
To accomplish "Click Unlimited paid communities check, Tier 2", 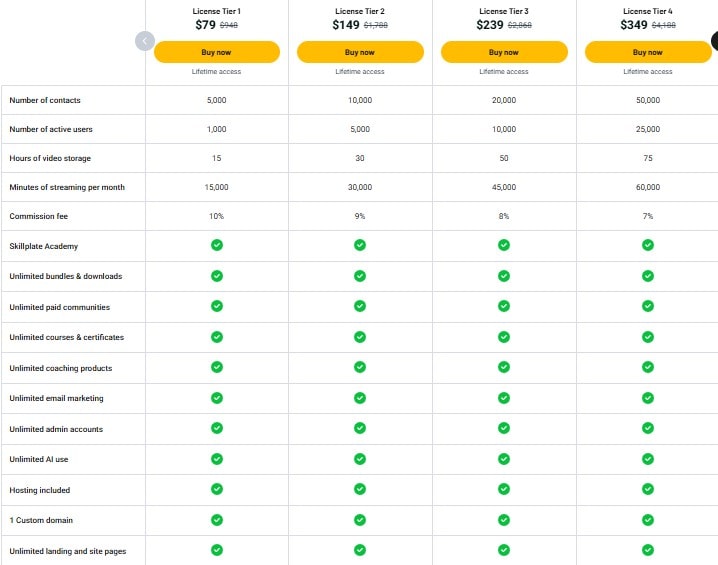I will click(x=360, y=306).
